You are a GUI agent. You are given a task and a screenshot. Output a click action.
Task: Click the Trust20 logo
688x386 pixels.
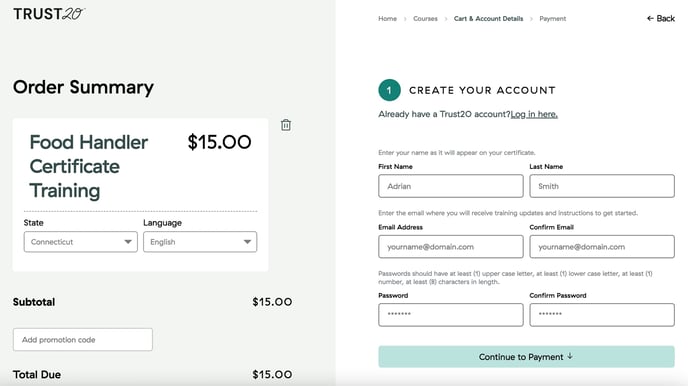(x=49, y=14)
